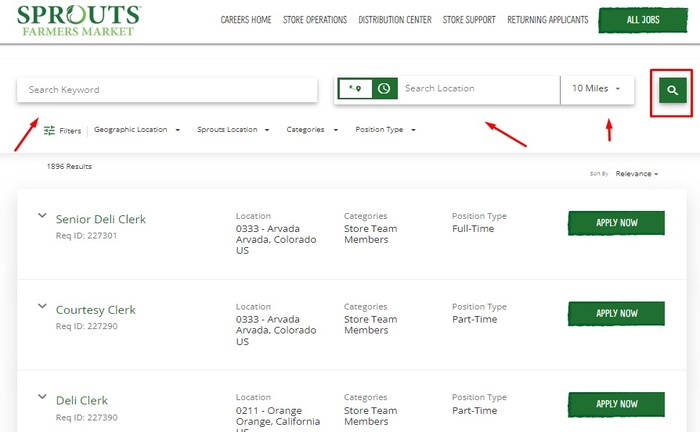The width and height of the screenshot is (700, 432).
Task: Open the Senior Deli Clerk job title
Action: (x=101, y=219)
